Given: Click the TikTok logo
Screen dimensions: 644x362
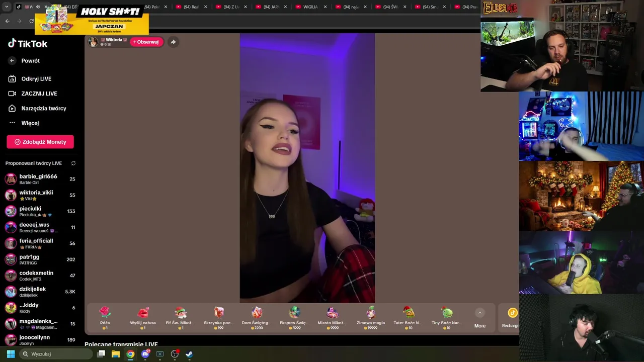Looking at the screenshot, I should pos(28,44).
